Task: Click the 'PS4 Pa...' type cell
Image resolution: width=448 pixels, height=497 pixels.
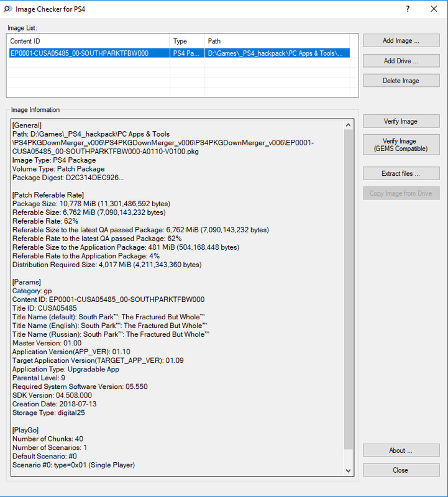Action: pyautogui.click(x=186, y=53)
